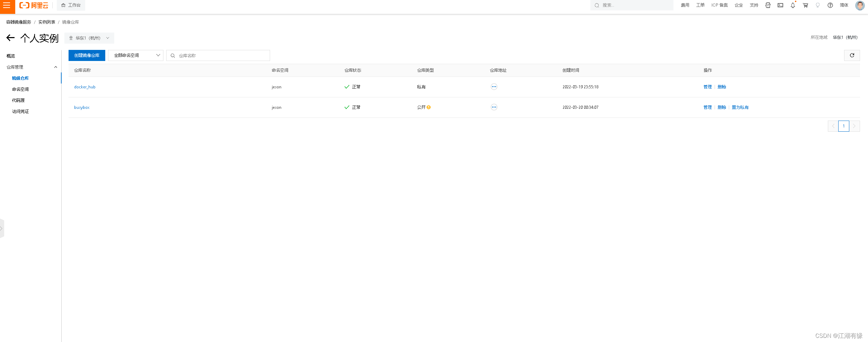Image resolution: width=868 pixels, height=342 pixels.
Task: Switch to 命名空间 in the sidebar
Action: click(x=20, y=89)
